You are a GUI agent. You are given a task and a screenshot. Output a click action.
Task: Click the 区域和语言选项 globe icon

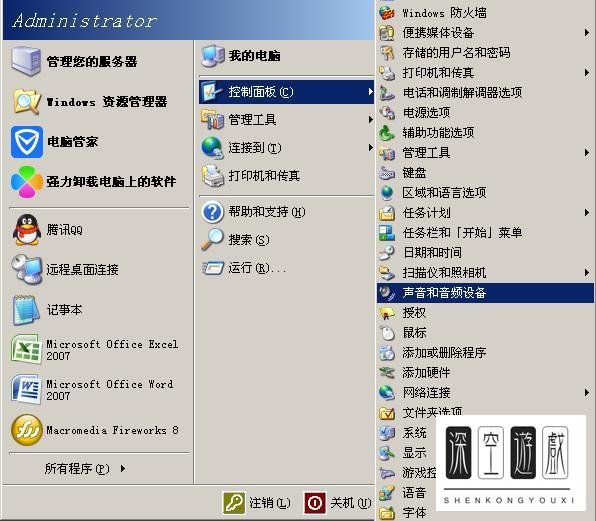click(387, 193)
